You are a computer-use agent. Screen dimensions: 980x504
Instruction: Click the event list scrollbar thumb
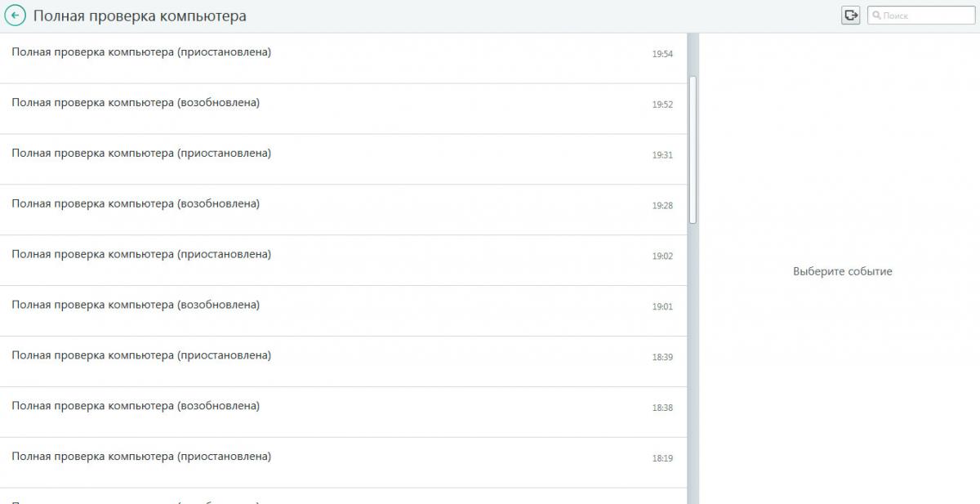[693, 149]
